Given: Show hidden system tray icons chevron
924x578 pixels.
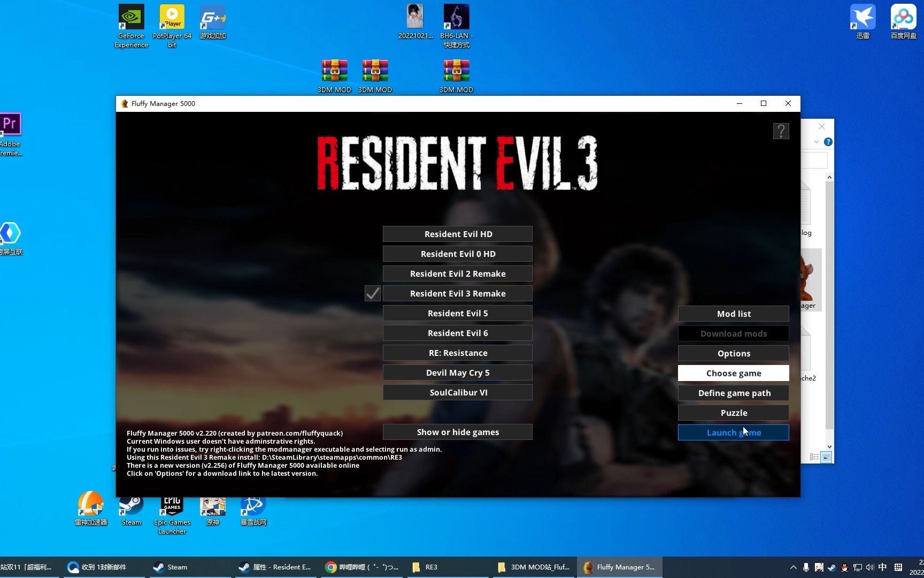Looking at the screenshot, I should [x=793, y=567].
